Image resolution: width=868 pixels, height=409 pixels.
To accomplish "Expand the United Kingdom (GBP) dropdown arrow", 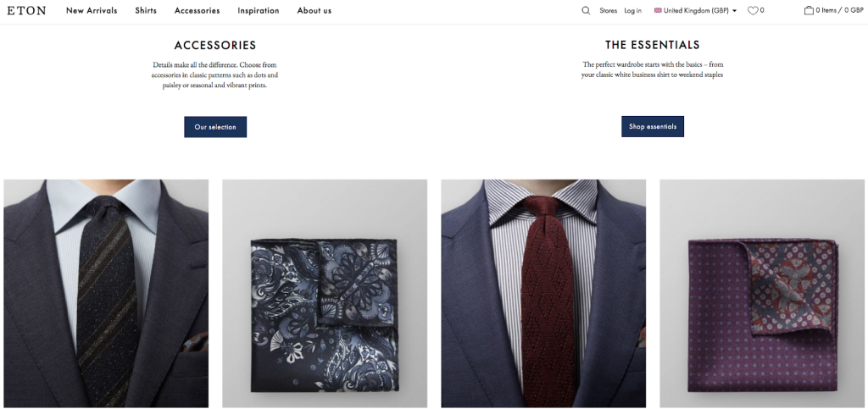I will coord(735,10).
